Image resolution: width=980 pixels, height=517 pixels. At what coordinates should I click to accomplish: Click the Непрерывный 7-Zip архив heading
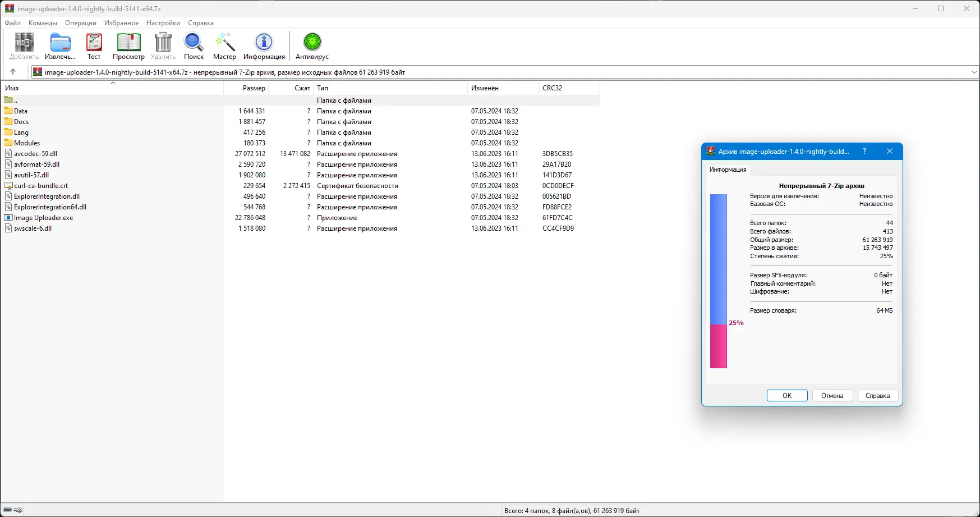(x=821, y=186)
